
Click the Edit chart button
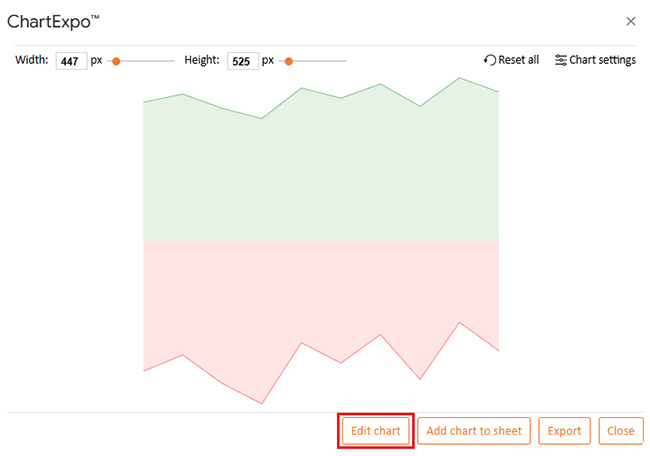[x=376, y=431]
